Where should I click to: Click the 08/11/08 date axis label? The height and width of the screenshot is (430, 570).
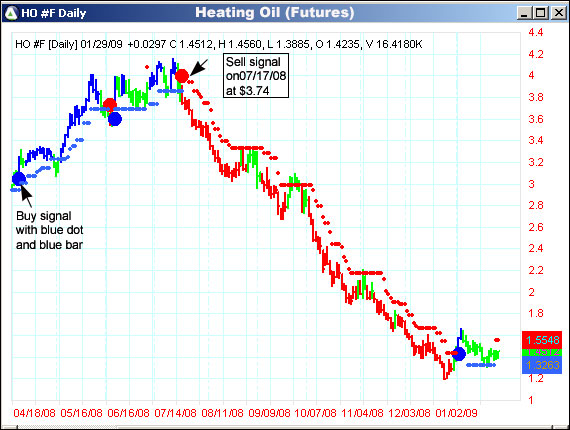222,413
